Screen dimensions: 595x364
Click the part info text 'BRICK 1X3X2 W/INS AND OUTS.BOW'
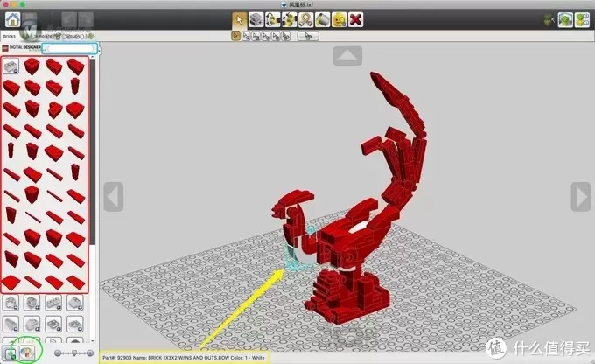tap(189, 358)
